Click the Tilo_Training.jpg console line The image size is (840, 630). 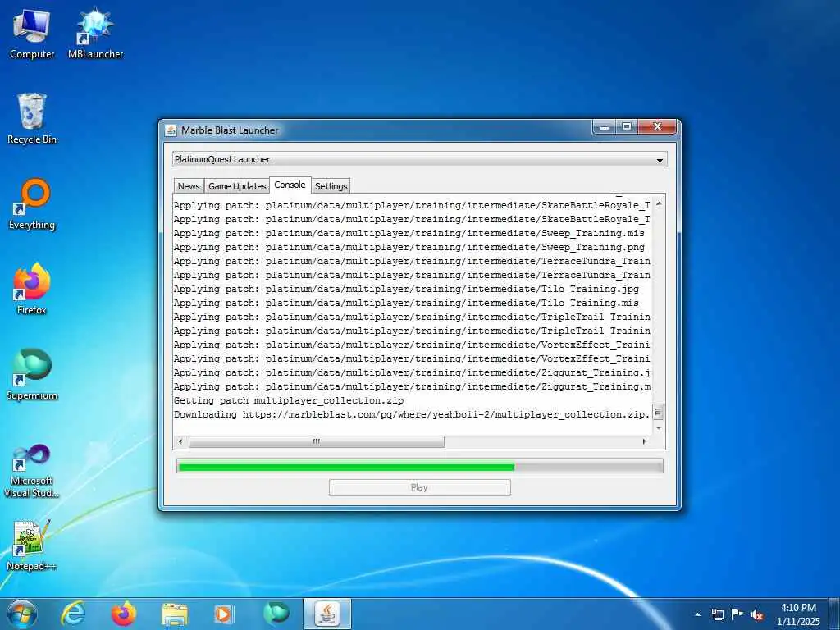406,290
